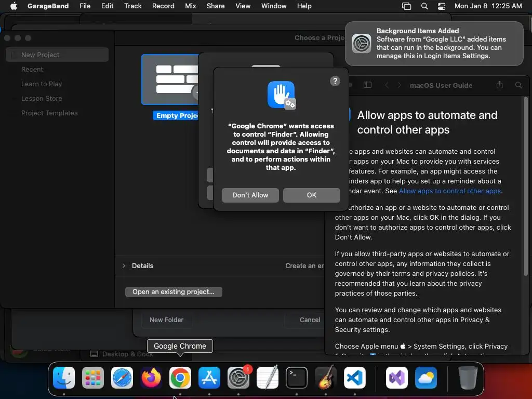The width and height of the screenshot is (532, 399).
Task: Open the Window menu
Action: click(274, 6)
